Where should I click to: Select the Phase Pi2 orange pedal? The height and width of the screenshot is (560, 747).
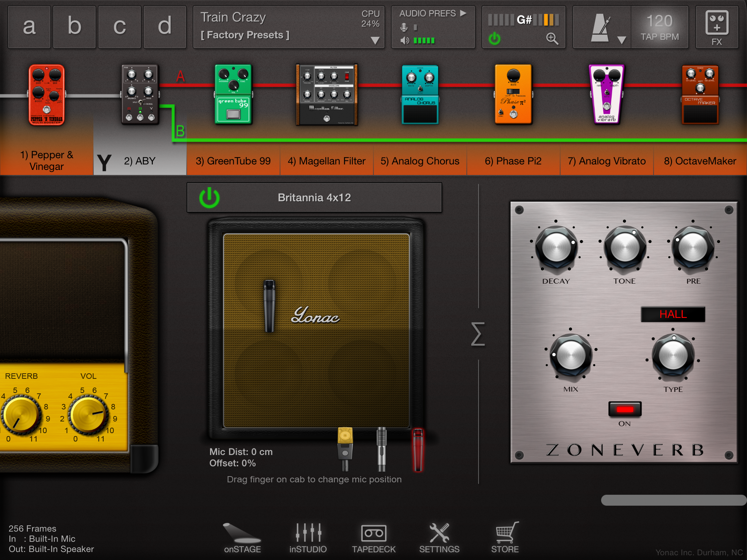[x=514, y=95]
